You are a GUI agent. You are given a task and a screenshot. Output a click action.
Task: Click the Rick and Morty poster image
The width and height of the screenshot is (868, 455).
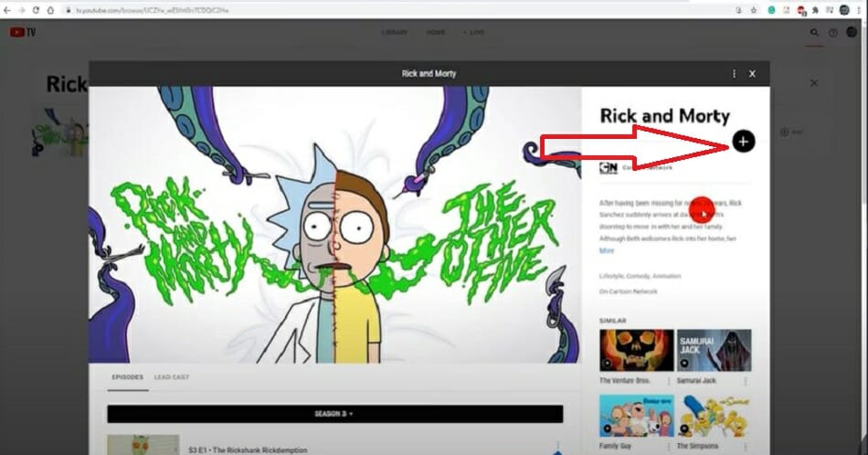(335, 225)
